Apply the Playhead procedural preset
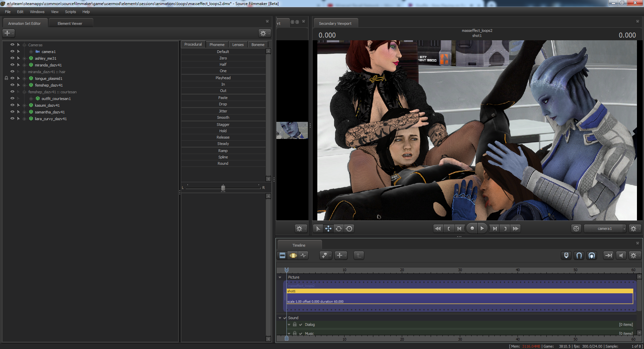Viewport: 644px width, 349px height. (223, 78)
